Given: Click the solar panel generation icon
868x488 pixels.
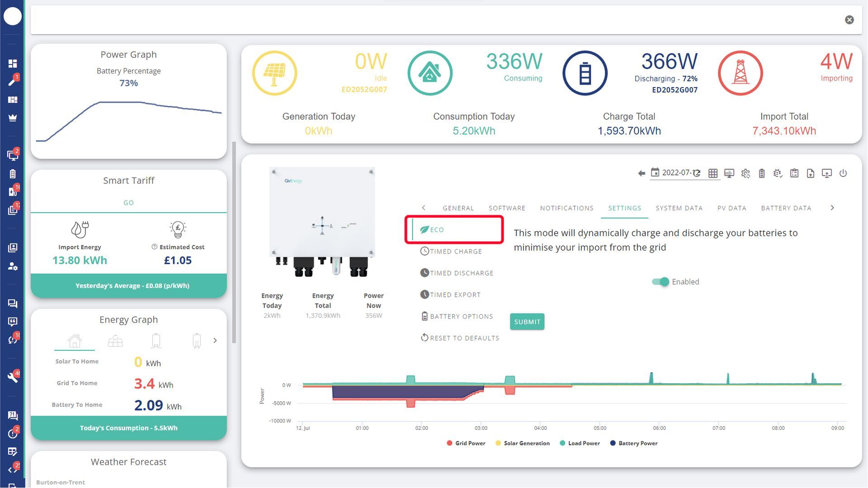Looking at the screenshot, I should [x=274, y=73].
